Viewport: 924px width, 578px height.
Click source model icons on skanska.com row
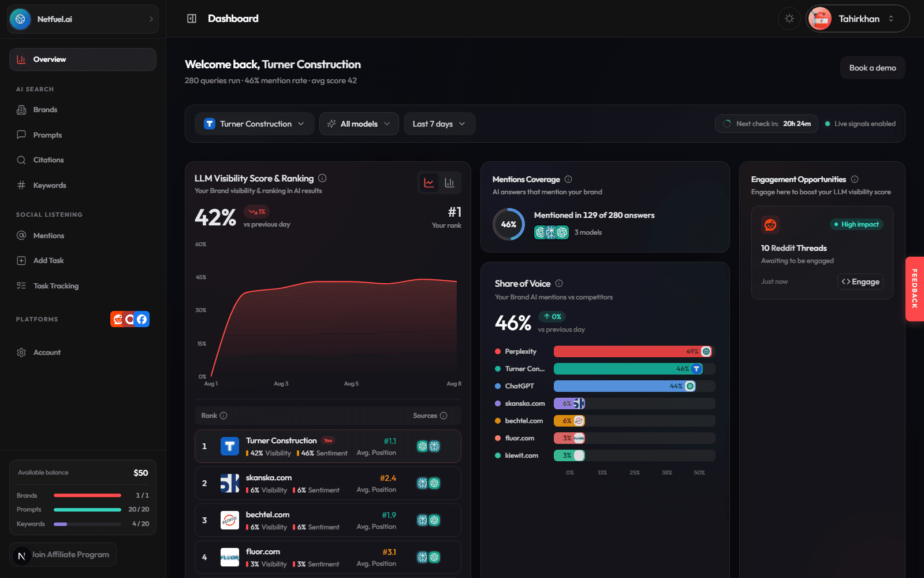429,483
